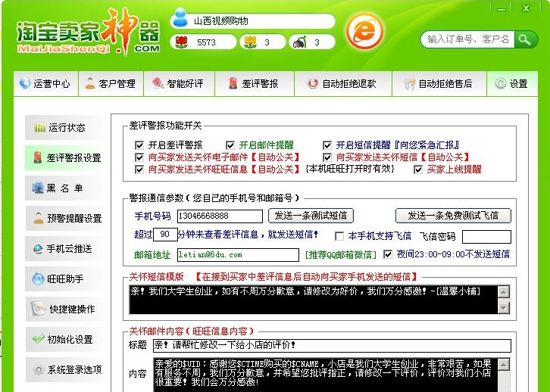Click the minutes field showing 90

click(x=165, y=235)
